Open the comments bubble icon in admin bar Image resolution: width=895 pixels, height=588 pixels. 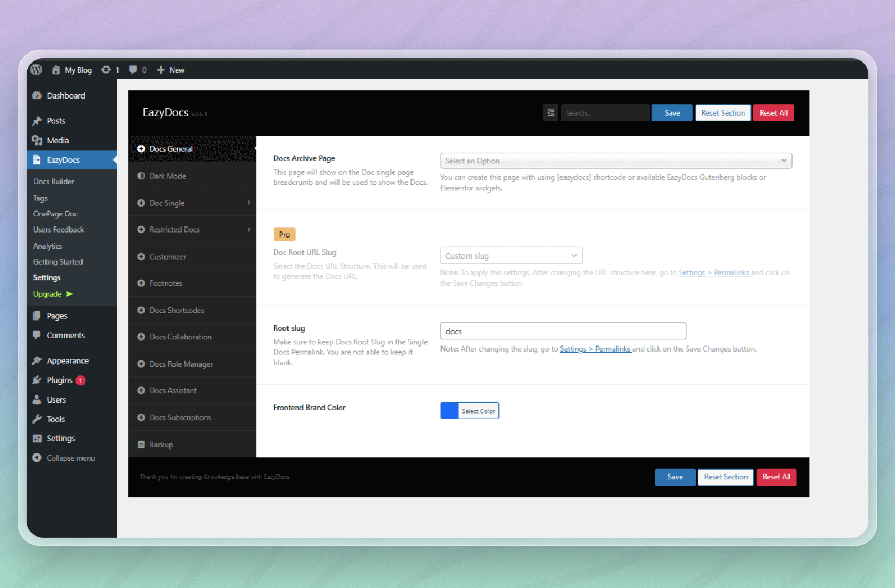[133, 70]
